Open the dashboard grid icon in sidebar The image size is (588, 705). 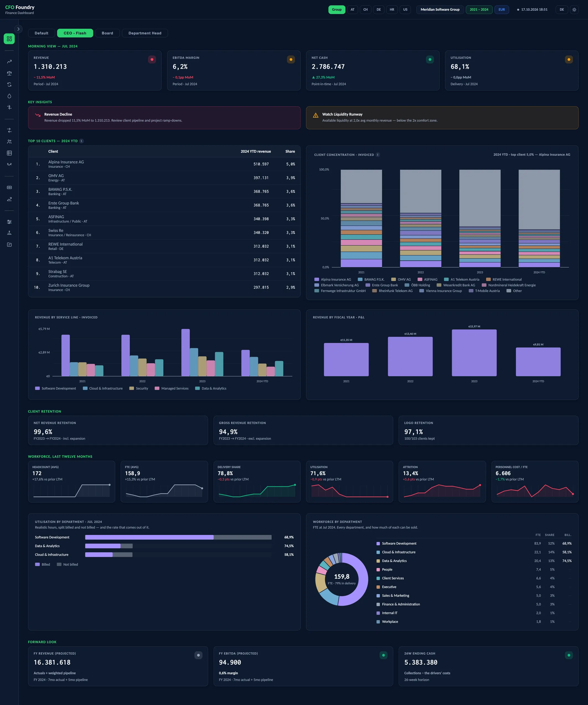pos(9,38)
